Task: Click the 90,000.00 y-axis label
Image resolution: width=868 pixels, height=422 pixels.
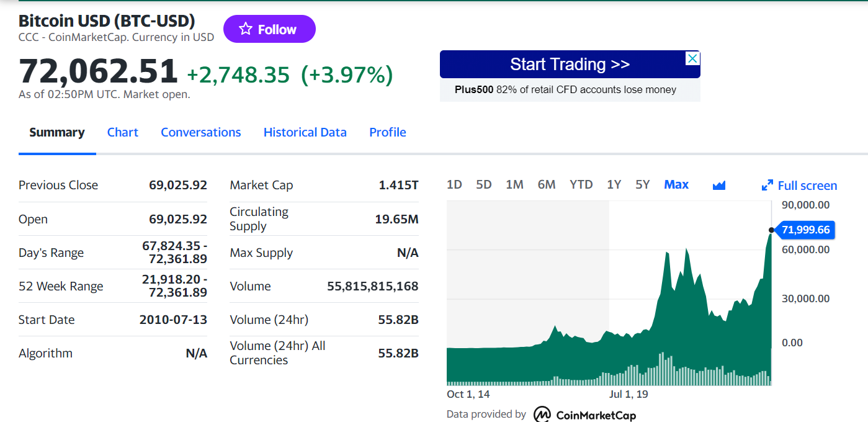Action: click(805, 205)
